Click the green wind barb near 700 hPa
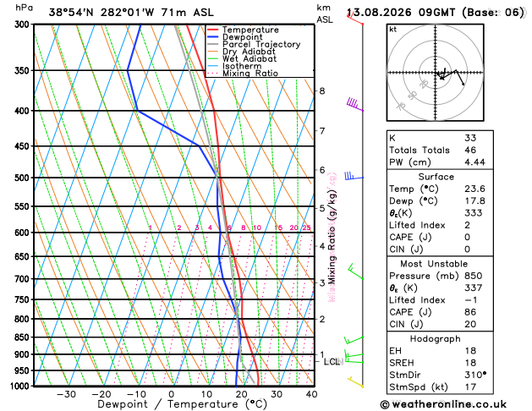 click(x=356, y=271)
